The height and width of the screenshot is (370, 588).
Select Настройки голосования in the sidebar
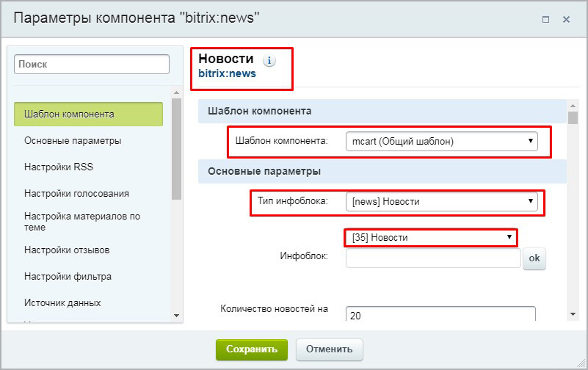pyautogui.click(x=76, y=193)
